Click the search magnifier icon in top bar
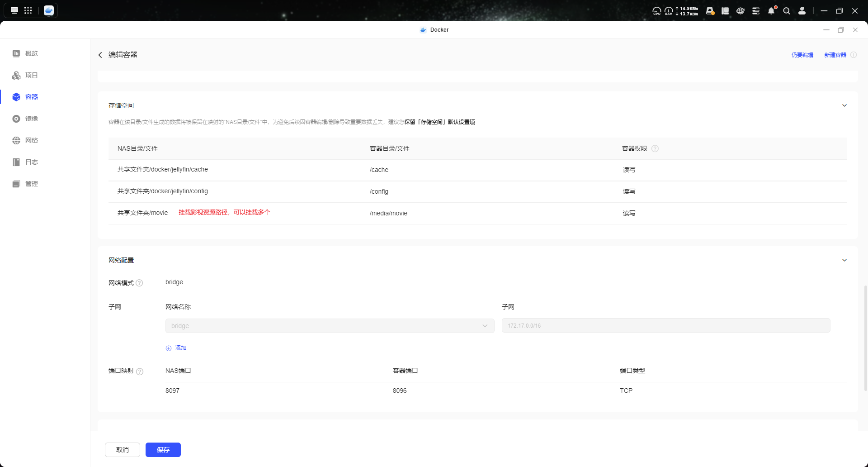The image size is (868, 467). pyautogui.click(x=787, y=11)
